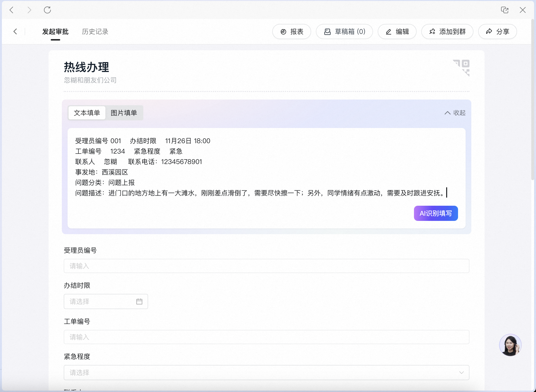This screenshot has width=536, height=392.
Task: Show the form QR code icon
Action: tap(461, 68)
